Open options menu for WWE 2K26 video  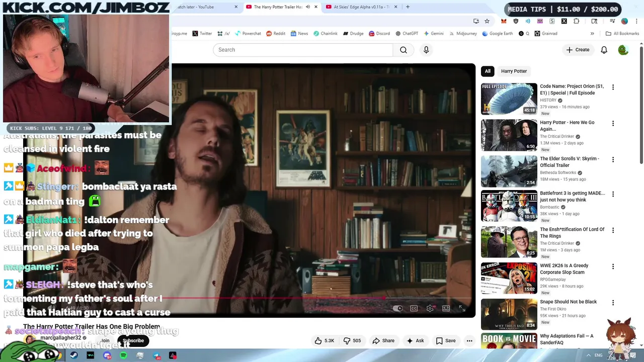[613, 266]
